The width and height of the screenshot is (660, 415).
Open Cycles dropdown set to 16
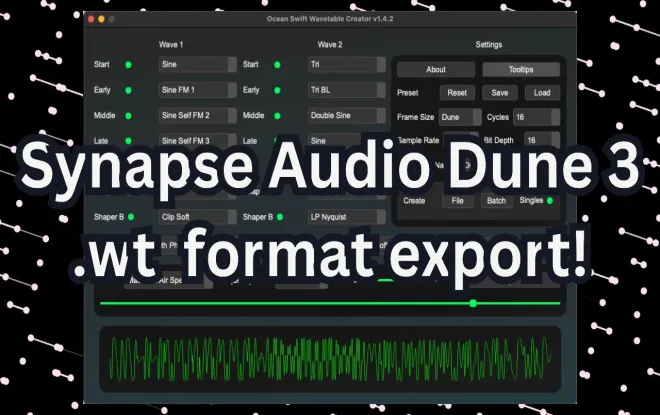click(536, 117)
